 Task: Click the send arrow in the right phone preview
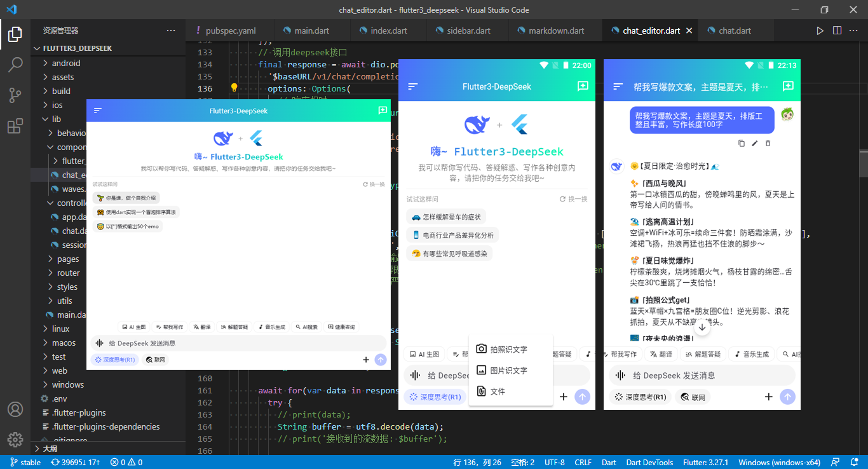coord(788,397)
